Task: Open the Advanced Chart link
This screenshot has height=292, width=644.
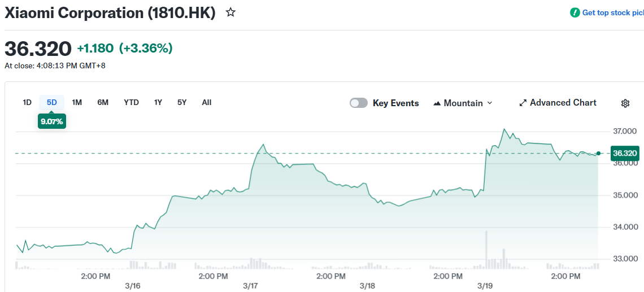Action: 558,103
